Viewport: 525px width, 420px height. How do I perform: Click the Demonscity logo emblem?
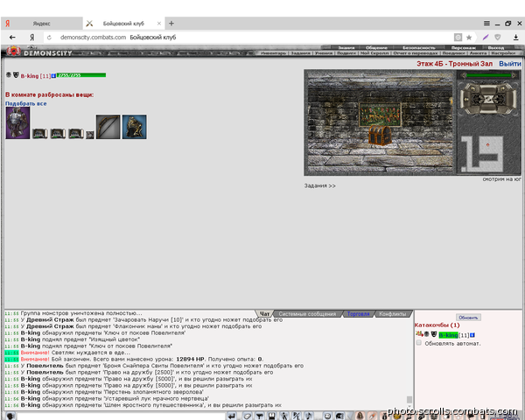tap(13, 52)
